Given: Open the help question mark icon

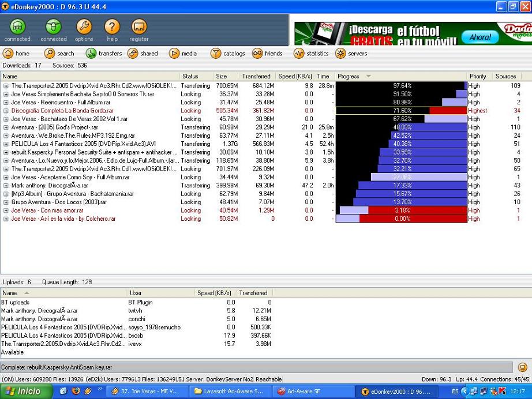Looking at the screenshot, I should pos(112,27).
